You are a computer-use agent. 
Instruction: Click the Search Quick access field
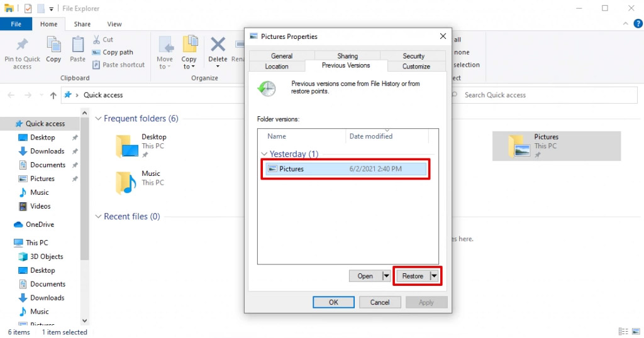point(544,95)
